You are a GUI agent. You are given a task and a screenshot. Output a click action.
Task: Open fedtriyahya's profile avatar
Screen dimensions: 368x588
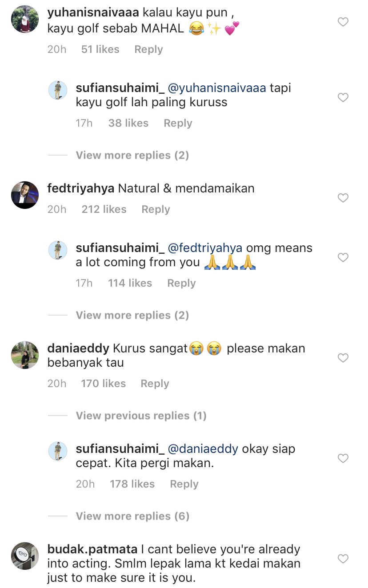point(25,195)
